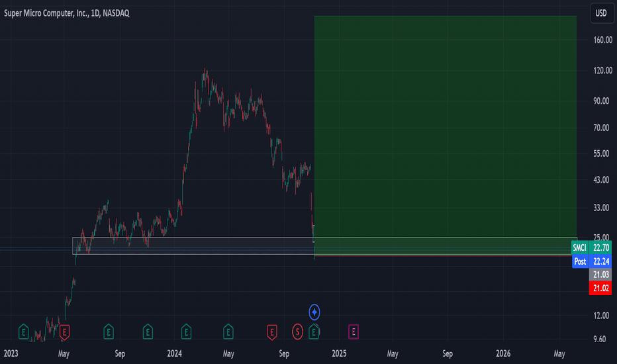
Task: Click the 55.00 price axis label
Action: pyautogui.click(x=601, y=154)
